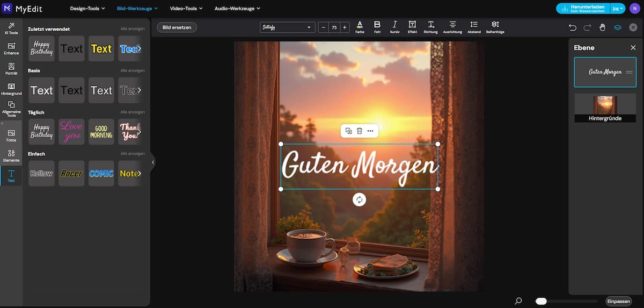644x308 pixels.
Task: Choose the Love you style in Täglich
Action: 71,132
